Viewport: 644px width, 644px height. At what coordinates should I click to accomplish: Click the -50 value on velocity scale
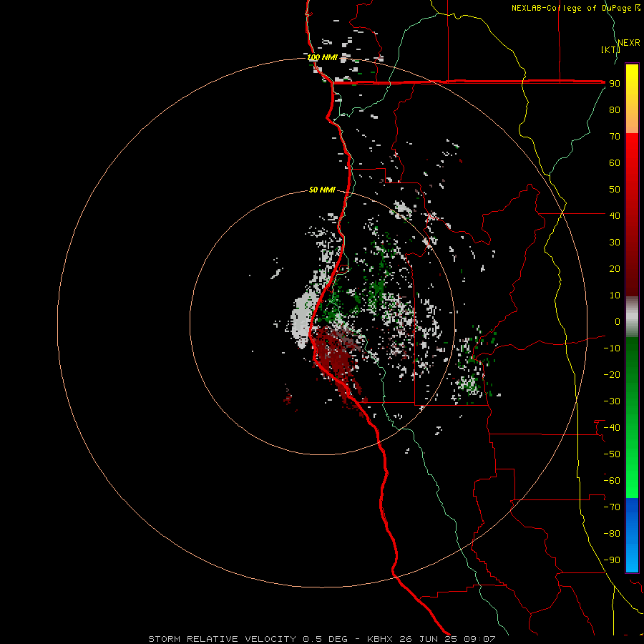click(612, 454)
